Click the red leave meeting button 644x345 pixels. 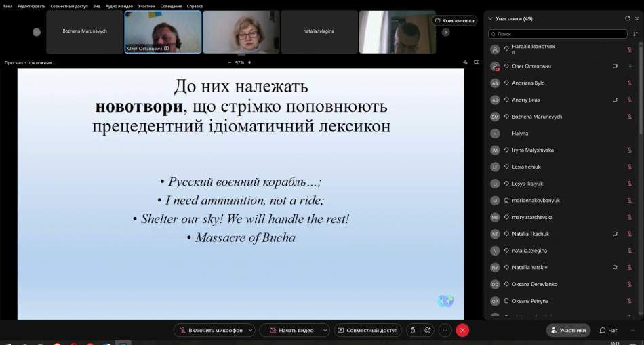click(462, 330)
